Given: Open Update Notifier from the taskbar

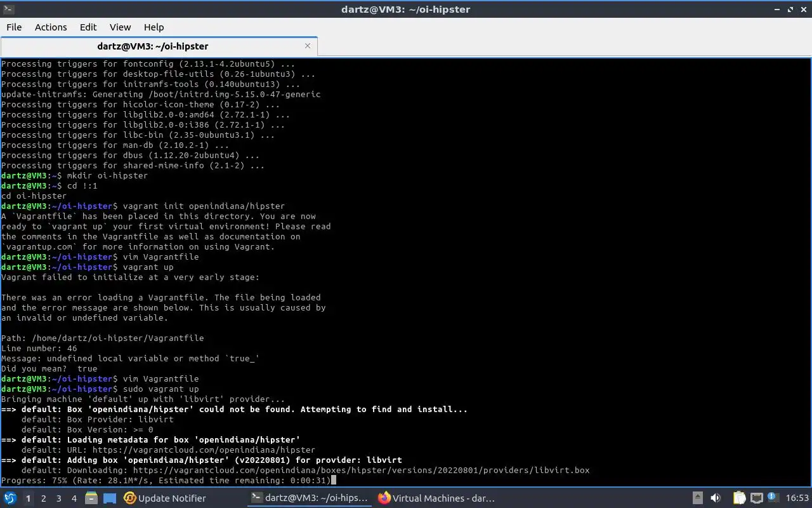Looking at the screenshot, I should [165, 498].
